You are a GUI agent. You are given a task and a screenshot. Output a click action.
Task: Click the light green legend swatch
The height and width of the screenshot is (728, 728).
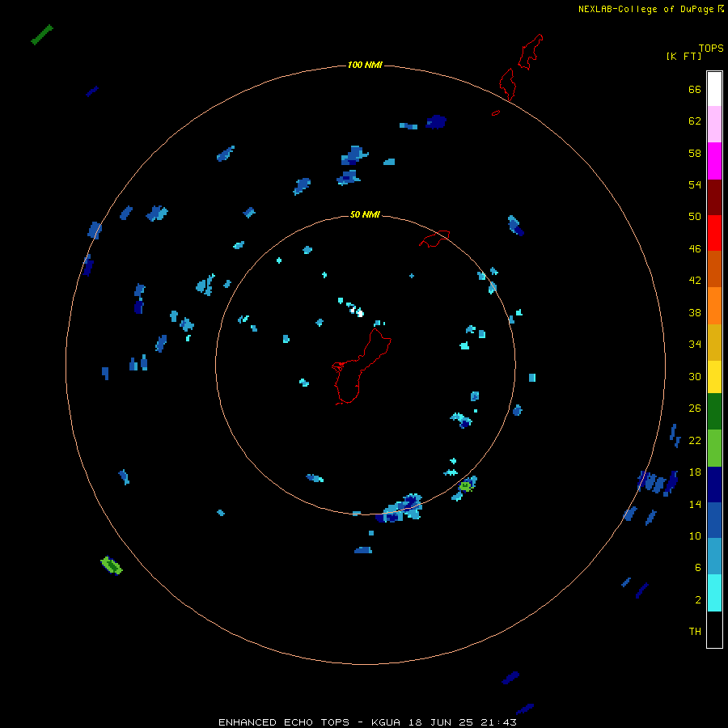(x=714, y=448)
